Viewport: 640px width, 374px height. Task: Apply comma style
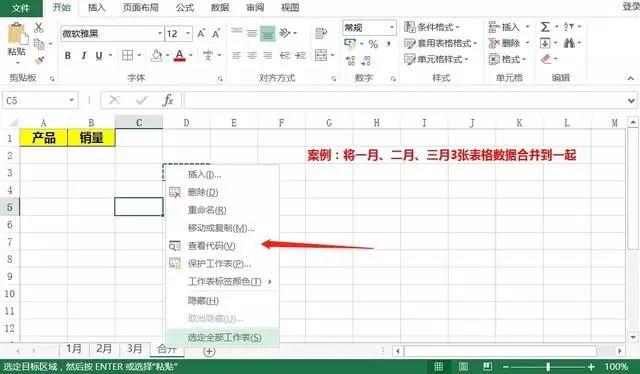(389, 43)
